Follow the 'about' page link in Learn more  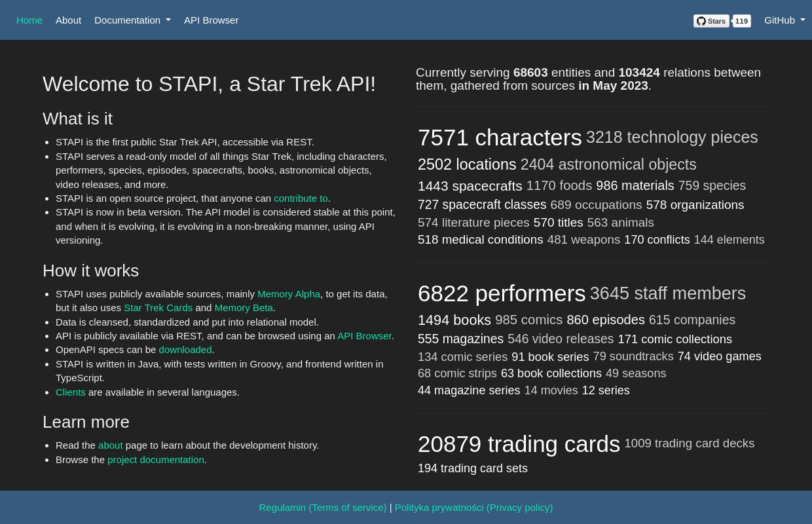(x=111, y=445)
